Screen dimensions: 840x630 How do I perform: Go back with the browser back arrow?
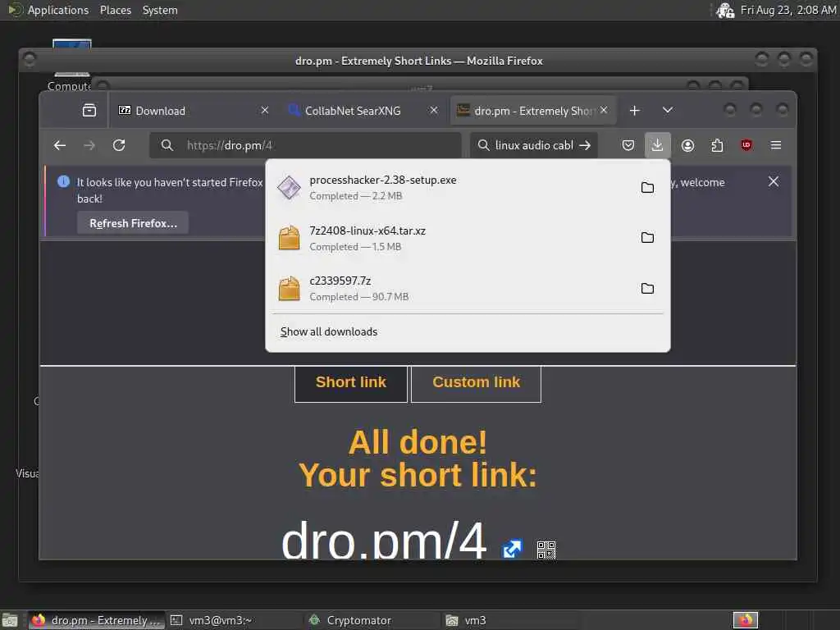click(60, 145)
